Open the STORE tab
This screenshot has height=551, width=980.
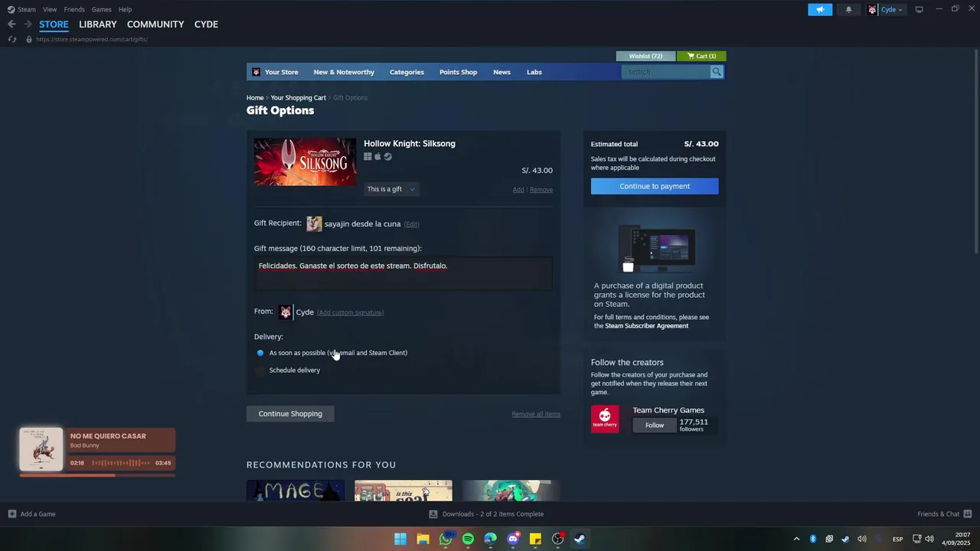[54, 24]
